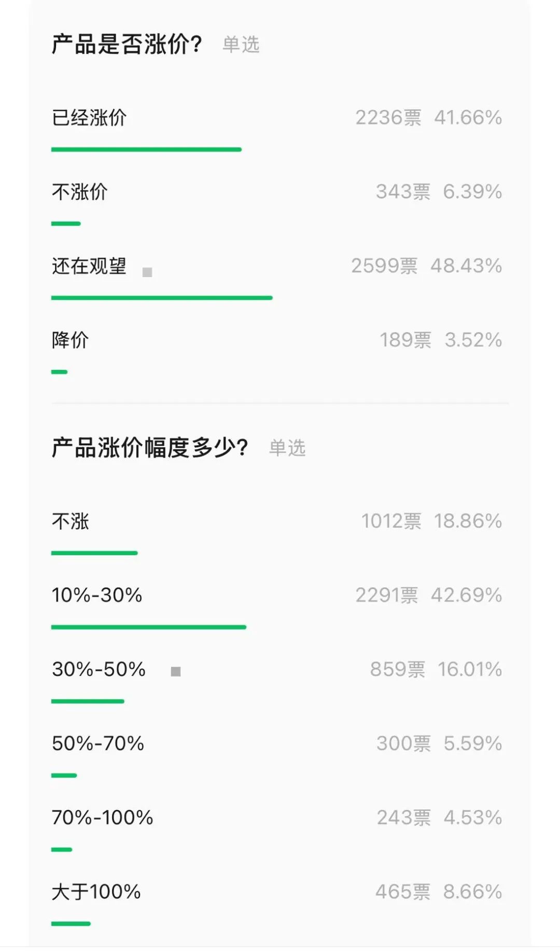Click the 2291票 42.69% result text

point(428,595)
